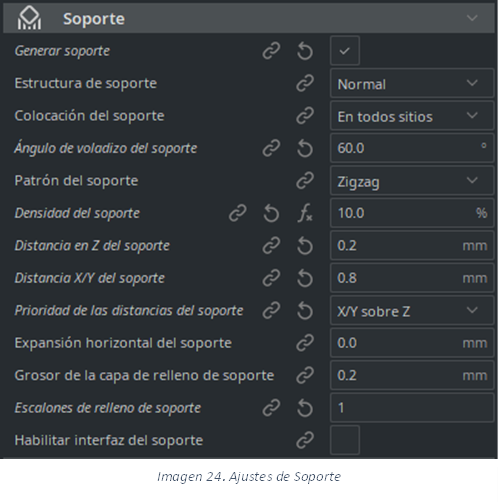The width and height of the screenshot is (500, 503).
Task: Reset the Ángulo de voladizo del soporte value
Action: click(x=305, y=148)
